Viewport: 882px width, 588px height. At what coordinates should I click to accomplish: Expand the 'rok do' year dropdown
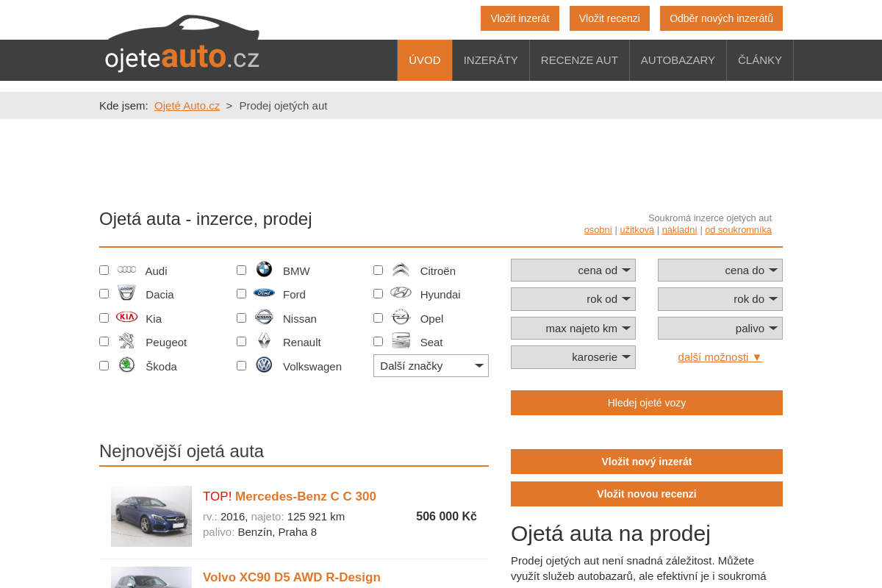[720, 299]
